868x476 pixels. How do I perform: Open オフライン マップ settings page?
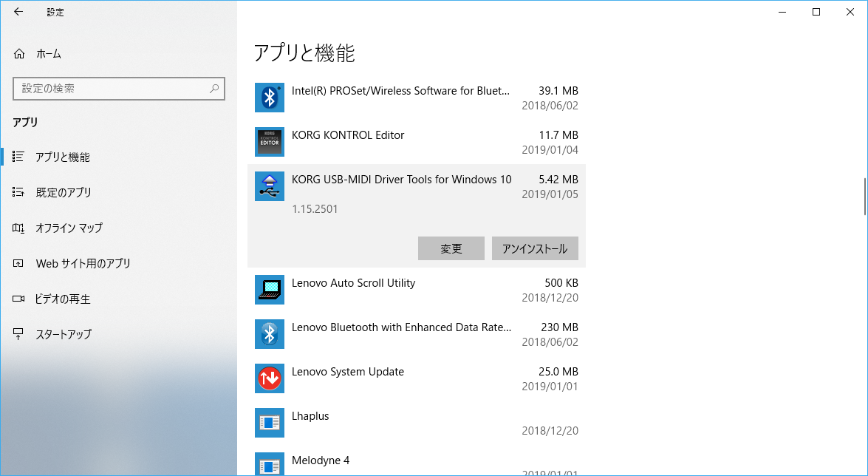pos(118,228)
